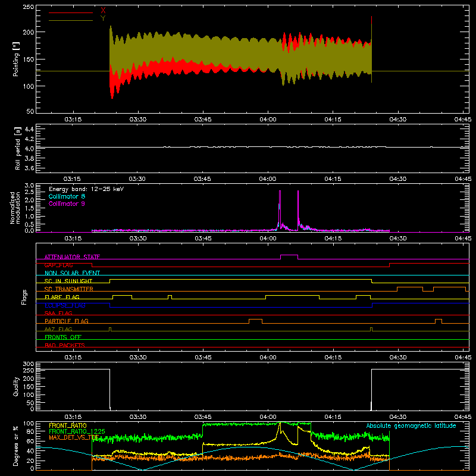Click the 'Degrees or %' axis title
The height and width of the screenshot is (476, 476).
[x=16, y=446]
